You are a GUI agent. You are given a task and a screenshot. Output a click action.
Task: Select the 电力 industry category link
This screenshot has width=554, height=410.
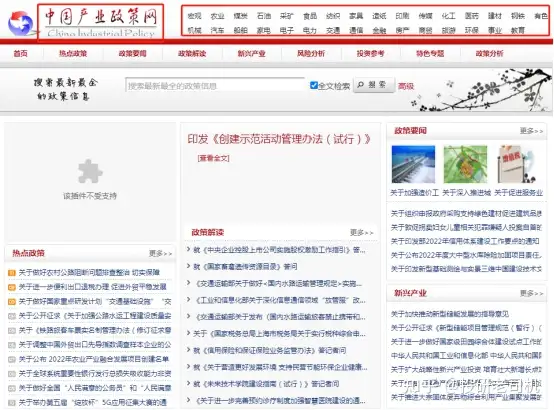tap(310, 30)
